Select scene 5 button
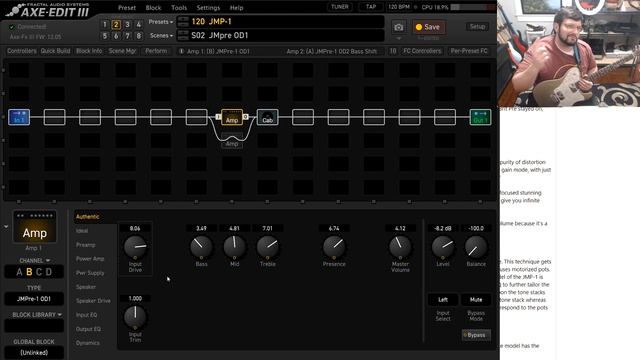The image size is (640, 360). click(x=104, y=36)
